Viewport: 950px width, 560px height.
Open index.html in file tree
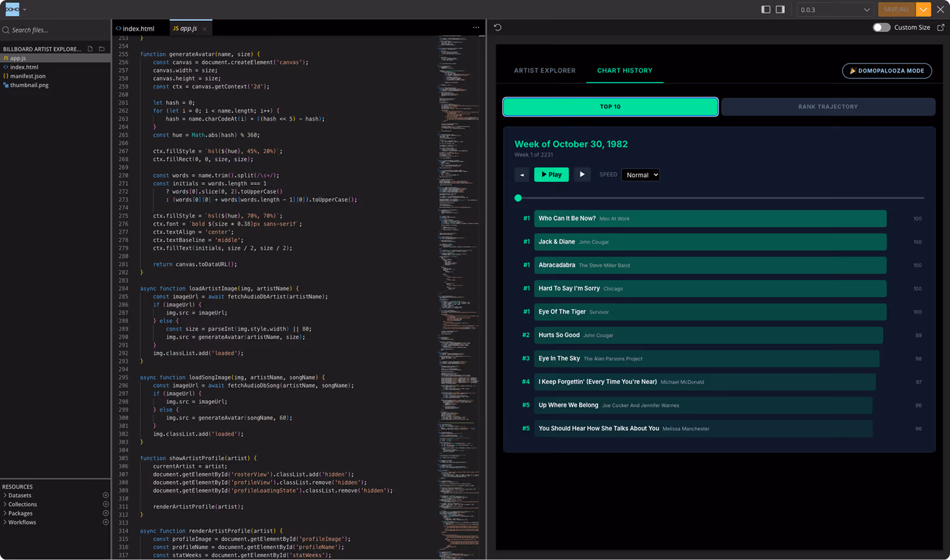pos(55,67)
